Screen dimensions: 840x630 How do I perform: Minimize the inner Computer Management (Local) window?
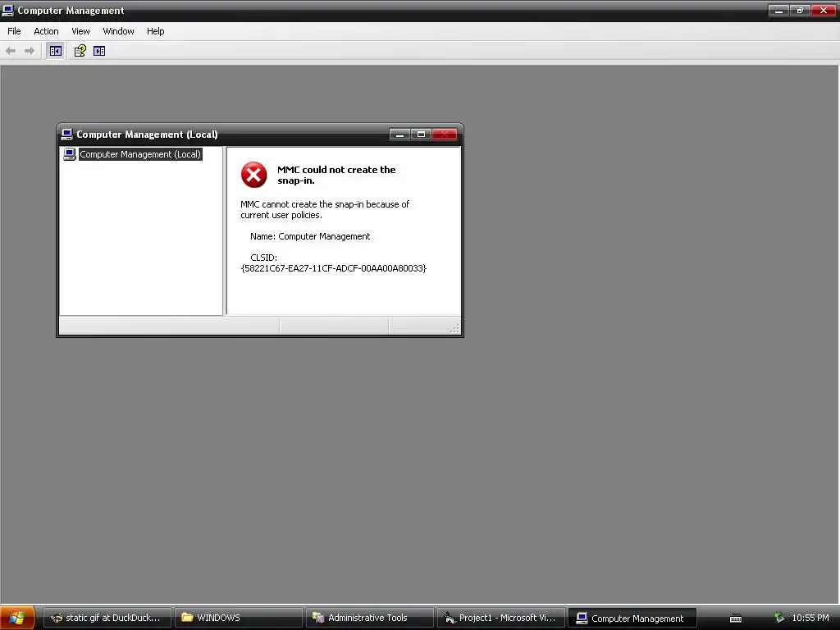point(399,134)
